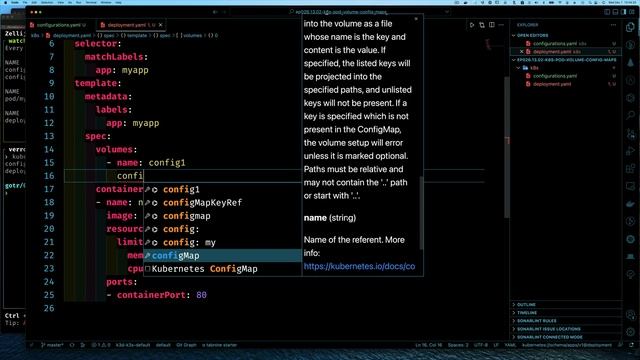
Task: Collapse the project root folder section
Action: (565, 60)
